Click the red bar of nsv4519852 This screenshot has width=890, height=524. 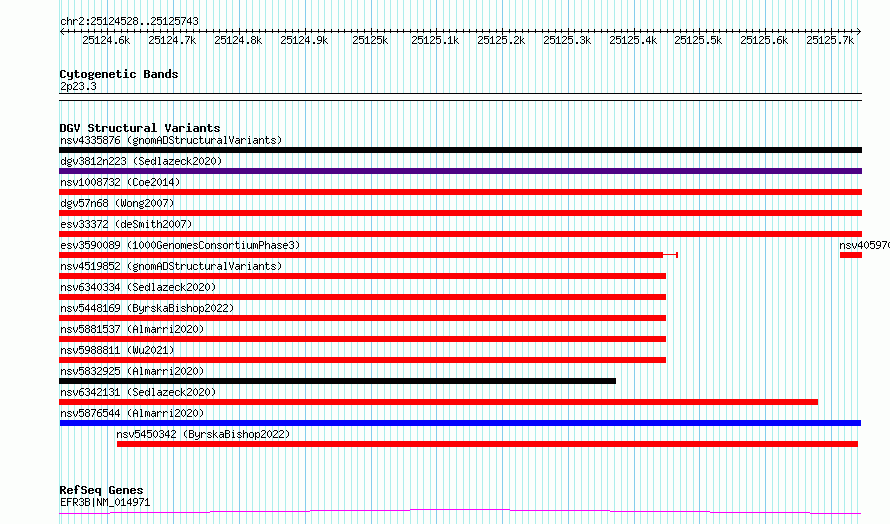click(x=362, y=276)
